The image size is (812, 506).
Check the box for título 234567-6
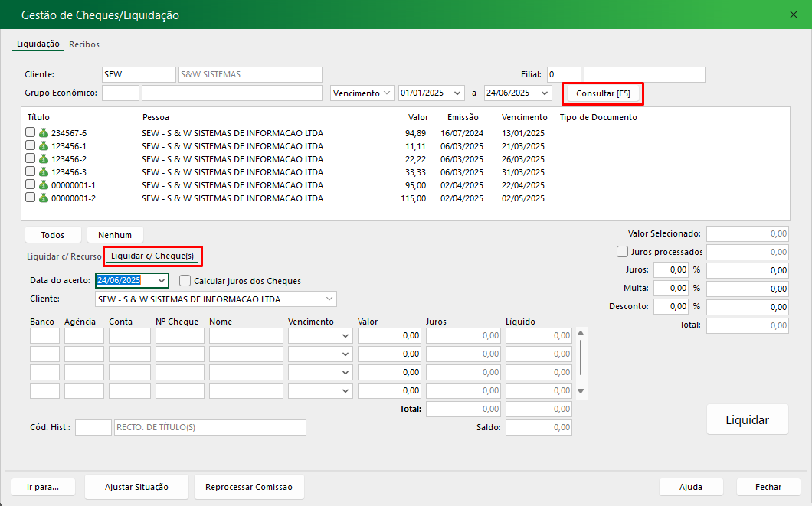click(x=31, y=133)
